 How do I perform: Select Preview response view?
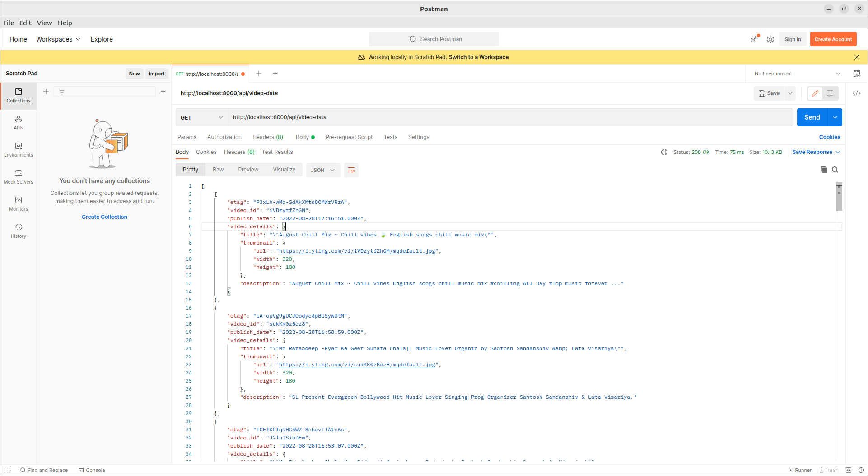248,170
